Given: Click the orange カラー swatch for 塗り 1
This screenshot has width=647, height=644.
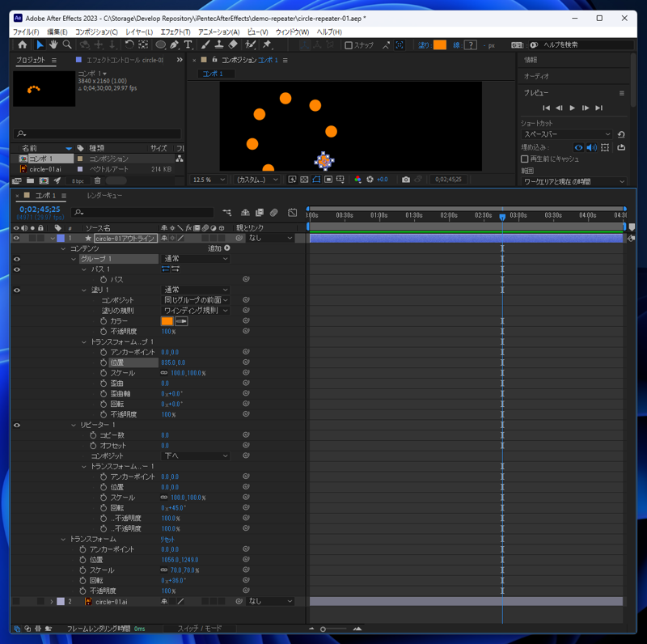Looking at the screenshot, I should click(167, 321).
